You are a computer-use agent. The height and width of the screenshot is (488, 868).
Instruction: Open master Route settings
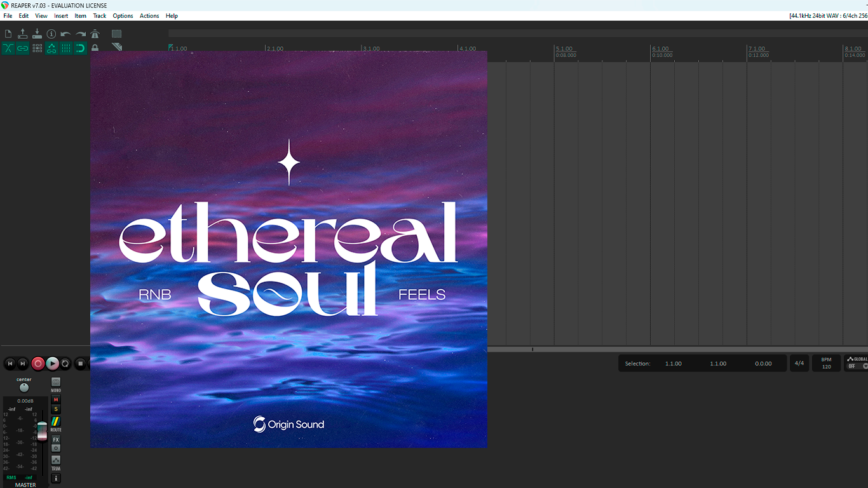pos(56,422)
